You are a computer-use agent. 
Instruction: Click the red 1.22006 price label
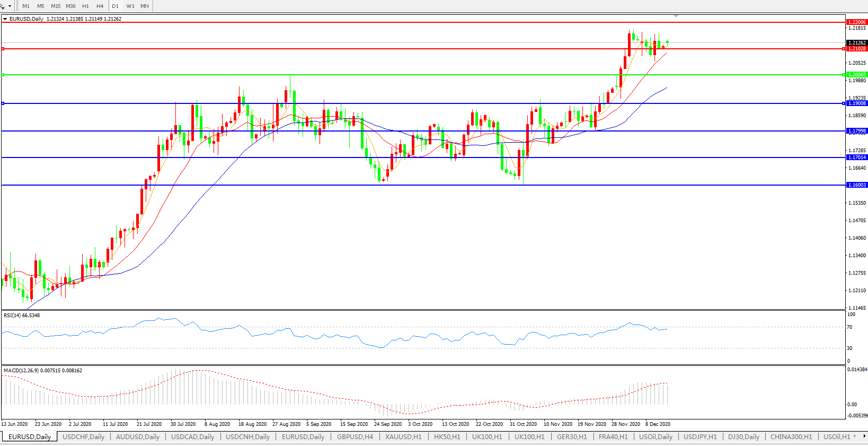pos(857,22)
